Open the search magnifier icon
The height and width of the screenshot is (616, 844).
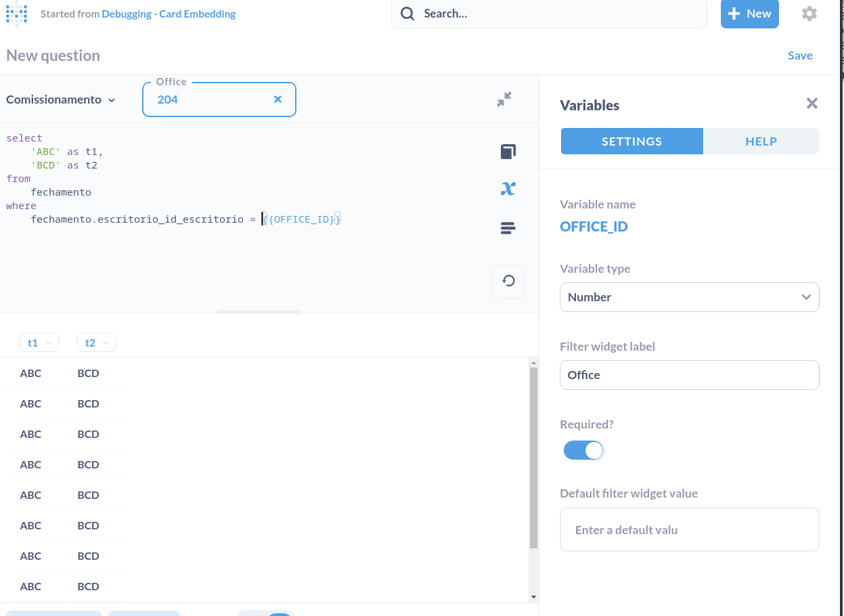[x=407, y=14]
